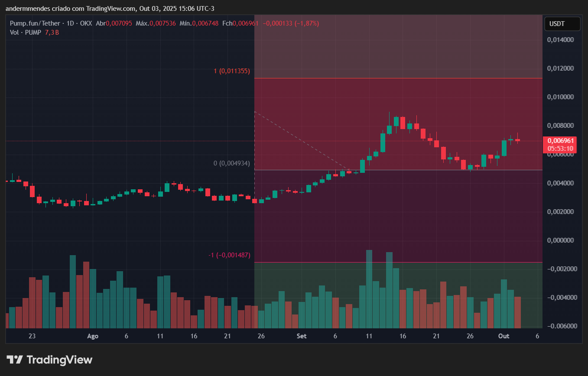This screenshot has height=376, width=588.
Task: Click the 'Out' month label on time axis
Action: pyautogui.click(x=503, y=336)
